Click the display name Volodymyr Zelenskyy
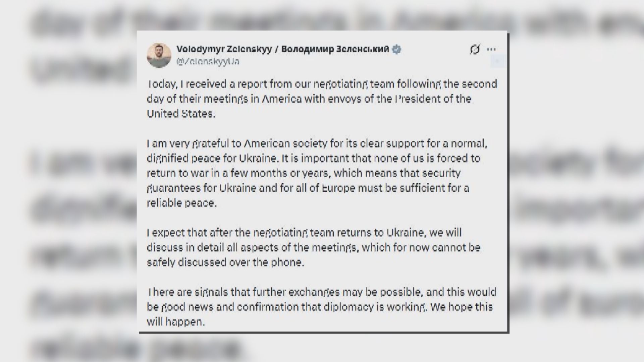 pyautogui.click(x=224, y=49)
